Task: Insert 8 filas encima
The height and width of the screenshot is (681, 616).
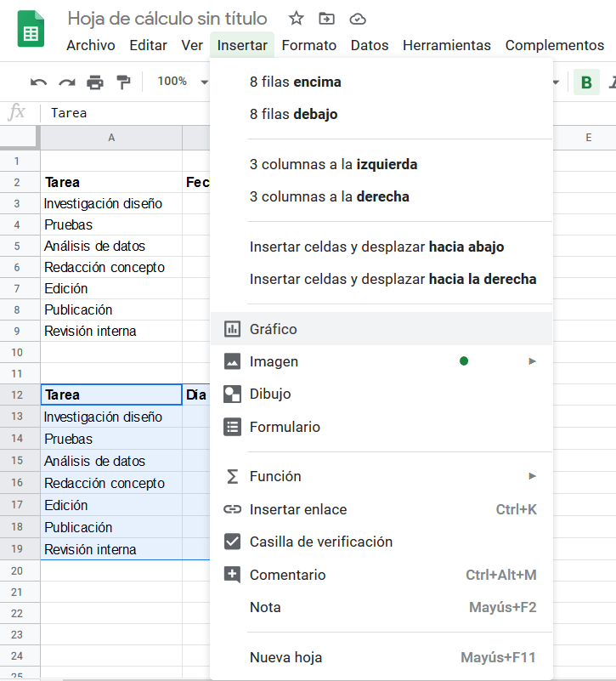Action: pyautogui.click(x=381, y=82)
